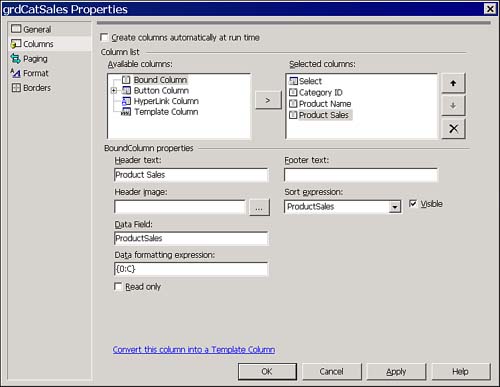Switch to the Columns page
Image resolution: width=500 pixels, height=387 pixels.
click(38, 44)
